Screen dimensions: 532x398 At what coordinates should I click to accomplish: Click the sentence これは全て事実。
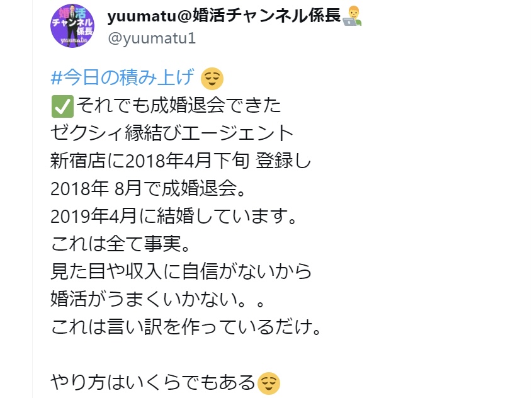coord(120,244)
